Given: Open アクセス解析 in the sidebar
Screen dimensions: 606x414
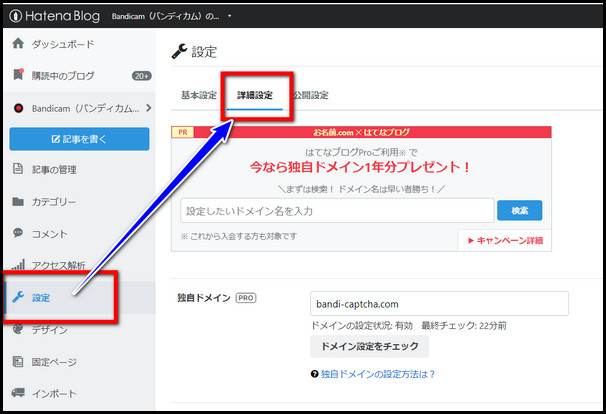Looking at the screenshot, I should point(58,265).
